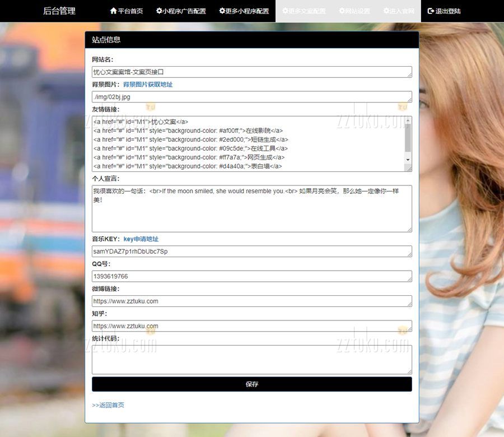Viewport: 504px width, 437px height.
Task: Click the logout icon beside 退出登陆
Action: [x=431, y=11]
